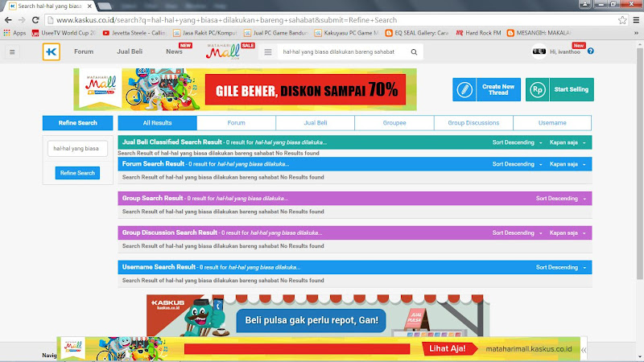This screenshot has height=362, width=644.
Task: Open Jual Beli in top navigation
Action: point(130,51)
